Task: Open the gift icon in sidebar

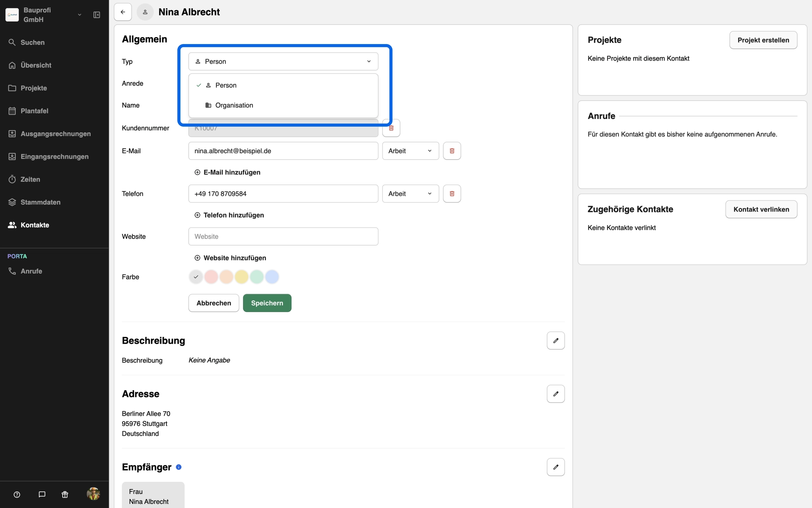Action: [x=65, y=495]
